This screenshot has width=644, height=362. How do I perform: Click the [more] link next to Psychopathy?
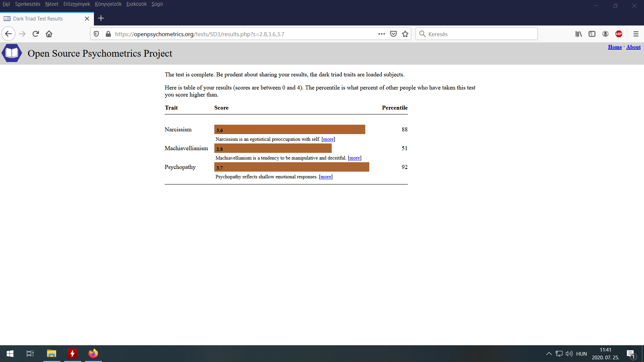click(326, 176)
